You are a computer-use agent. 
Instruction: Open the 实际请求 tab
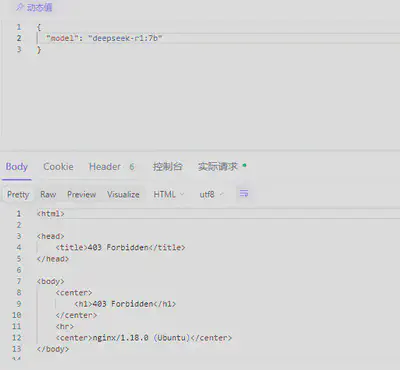click(x=218, y=166)
